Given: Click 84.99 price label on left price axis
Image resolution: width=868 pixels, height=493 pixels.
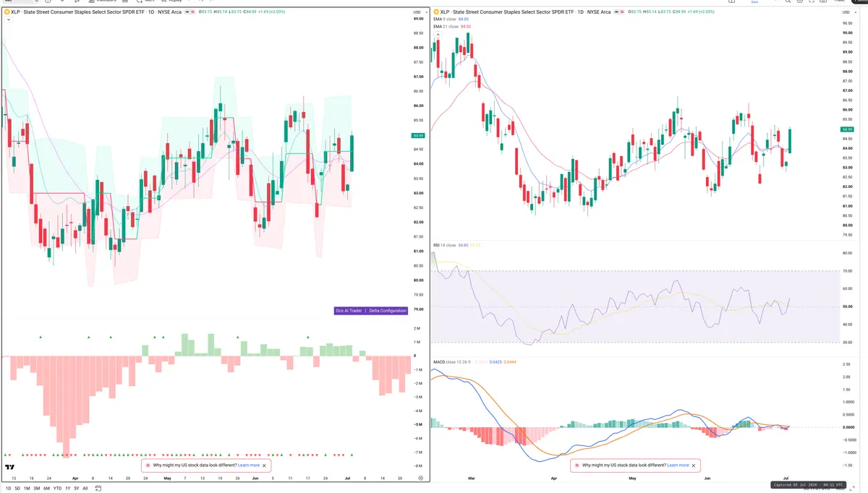Looking at the screenshot, I should point(418,136).
